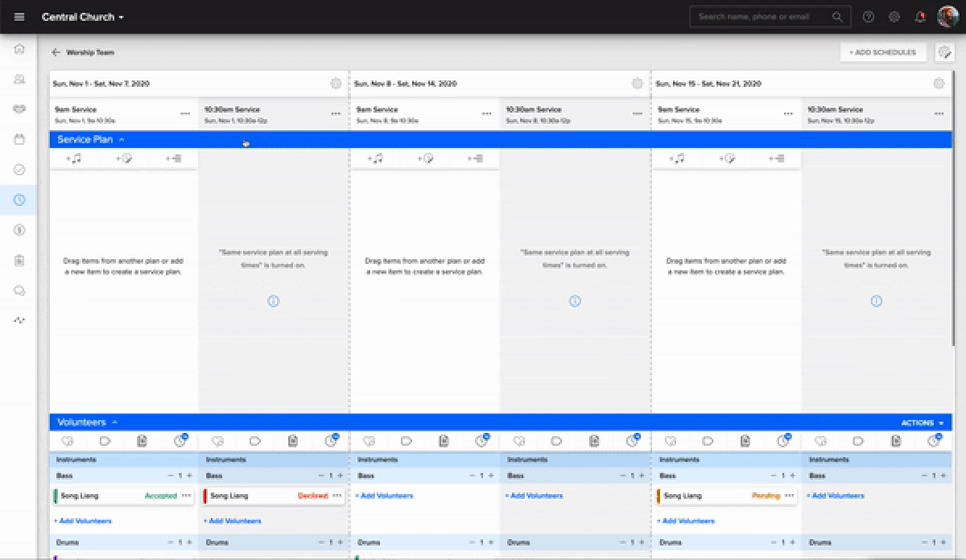The image size is (966, 560).
Task: Click Add Volunteers under Bass for Nov 8
Action: tap(386, 496)
